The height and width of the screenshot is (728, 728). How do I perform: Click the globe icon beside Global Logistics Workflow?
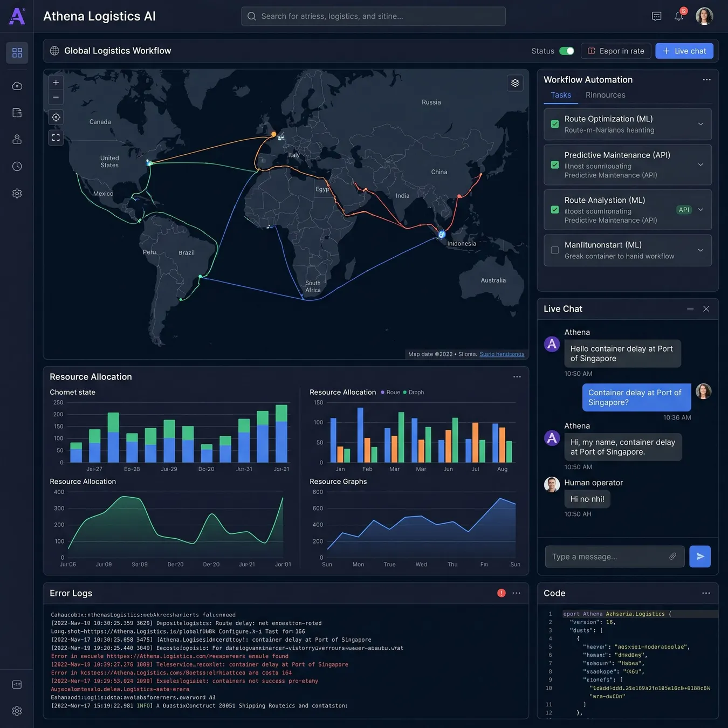[x=54, y=51]
